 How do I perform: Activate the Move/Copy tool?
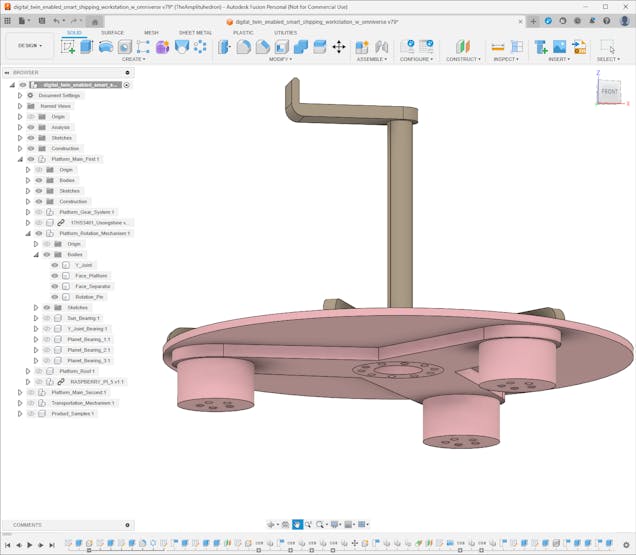point(338,47)
